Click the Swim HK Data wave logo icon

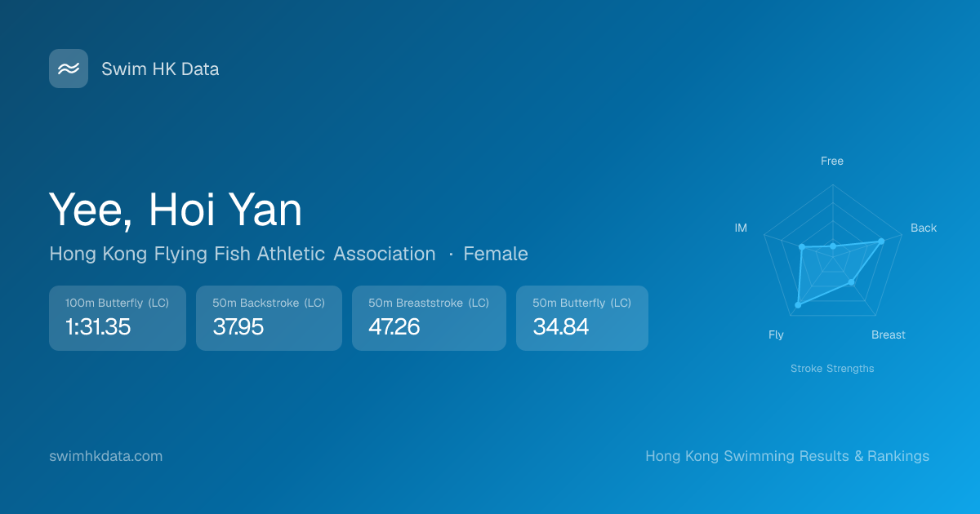pyautogui.click(x=69, y=69)
